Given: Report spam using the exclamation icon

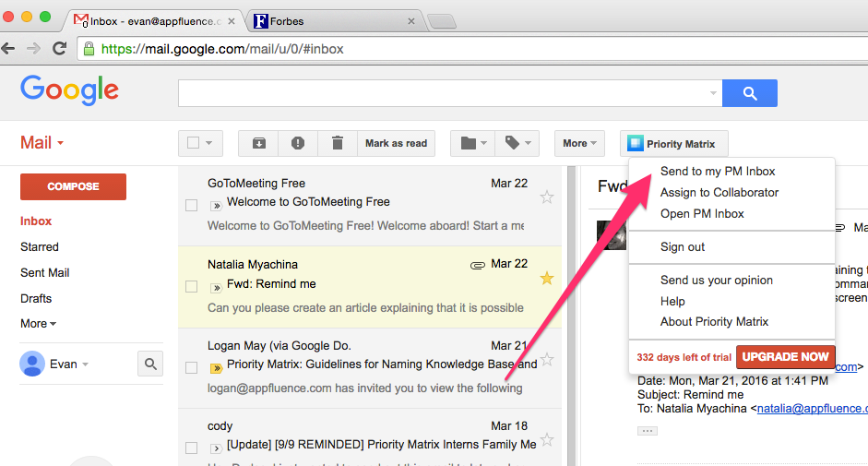Looking at the screenshot, I should click(298, 144).
